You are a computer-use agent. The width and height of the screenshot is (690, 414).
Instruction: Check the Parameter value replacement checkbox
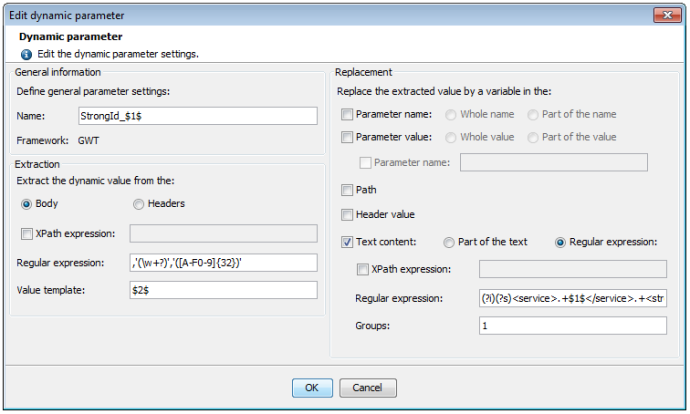[x=347, y=137]
